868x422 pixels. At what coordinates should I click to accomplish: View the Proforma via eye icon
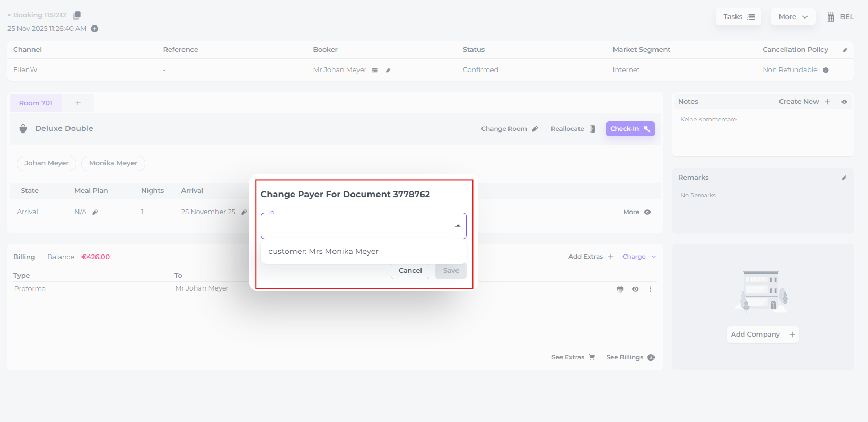(635, 289)
